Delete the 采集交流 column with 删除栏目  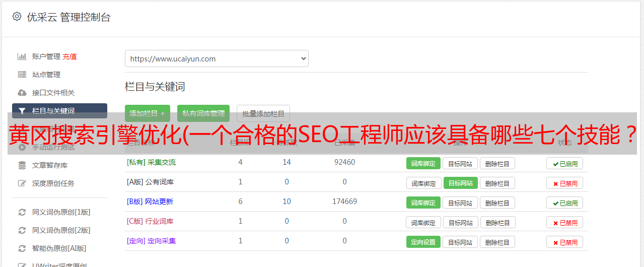497,163
